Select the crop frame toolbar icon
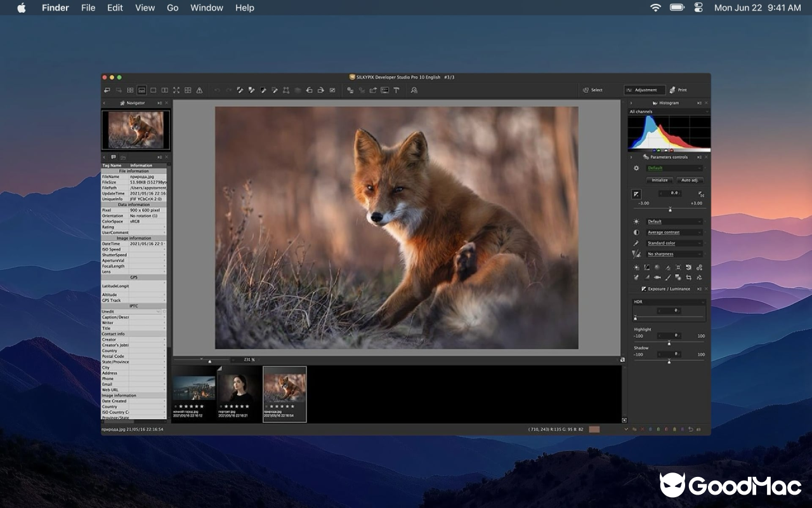812x508 pixels. click(286, 90)
